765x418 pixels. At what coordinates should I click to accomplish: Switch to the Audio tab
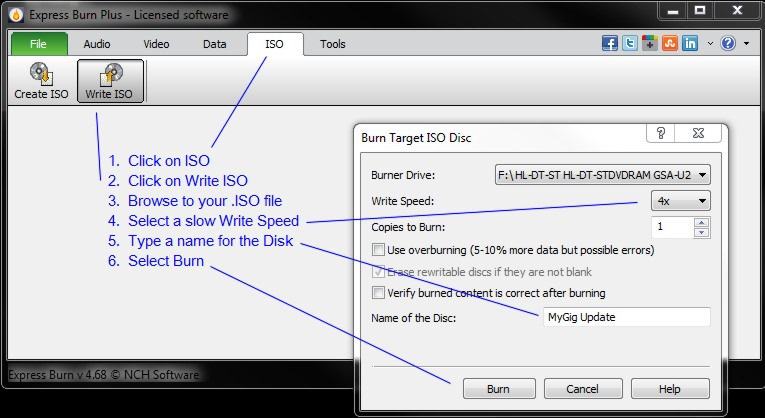point(97,44)
